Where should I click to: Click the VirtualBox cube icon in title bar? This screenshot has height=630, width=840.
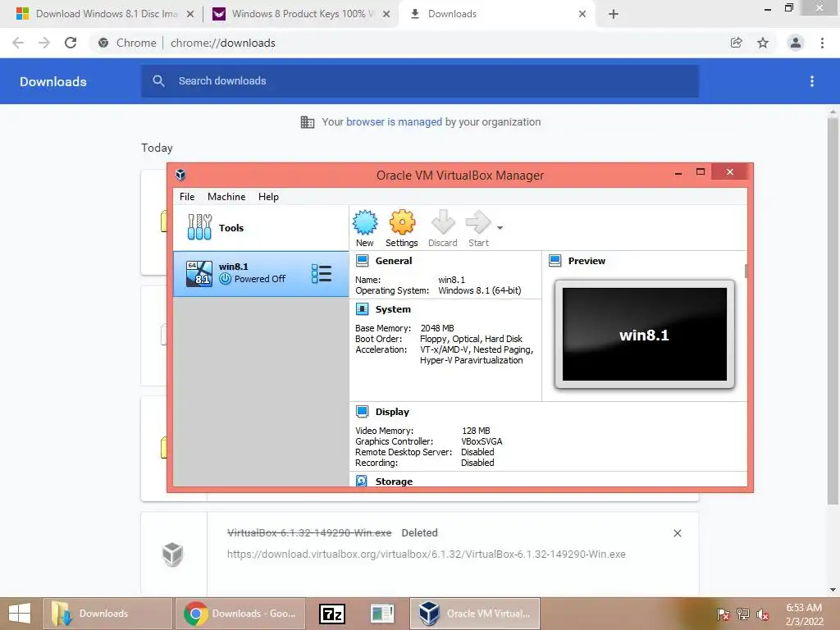click(x=180, y=175)
